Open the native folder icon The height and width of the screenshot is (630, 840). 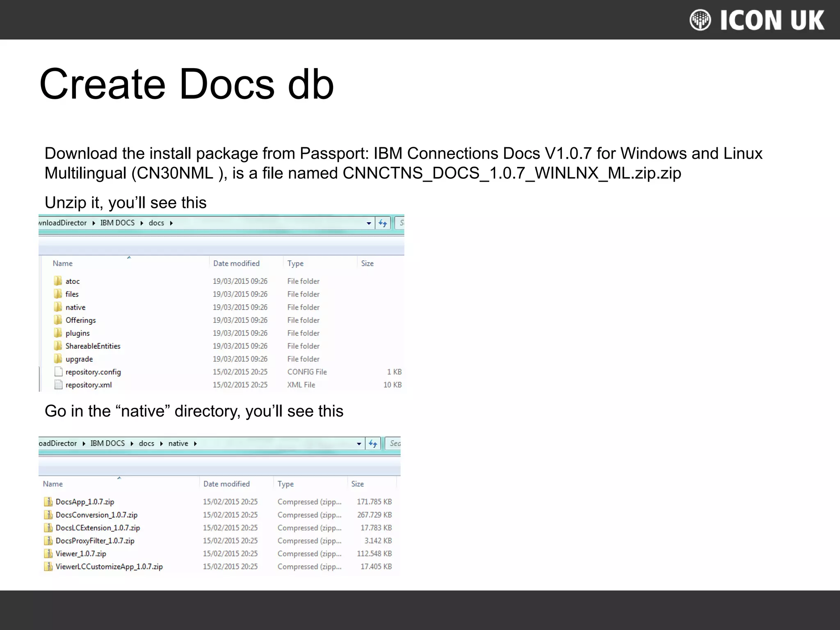(x=58, y=307)
